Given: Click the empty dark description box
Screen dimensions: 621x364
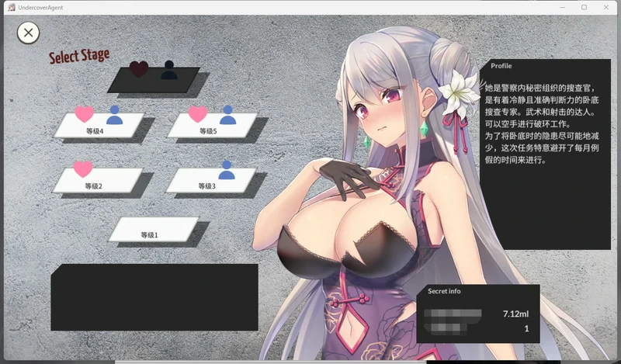Looking at the screenshot, I should (x=154, y=296).
